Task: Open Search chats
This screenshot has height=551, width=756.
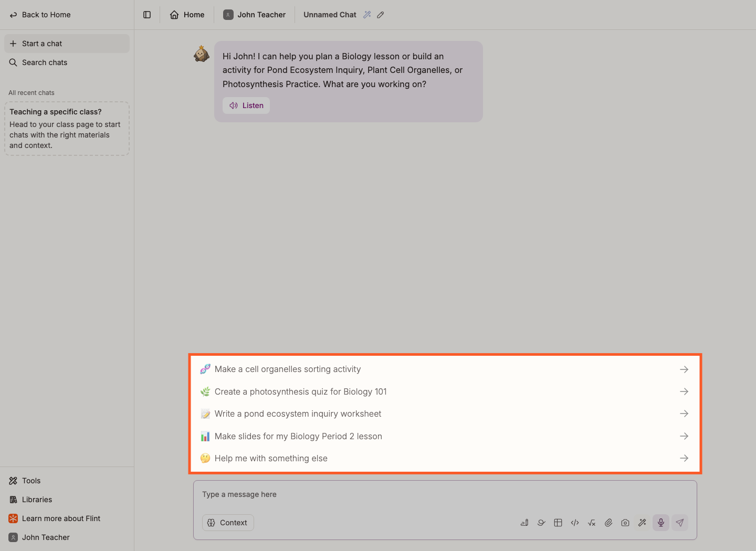Action: coord(67,62)
